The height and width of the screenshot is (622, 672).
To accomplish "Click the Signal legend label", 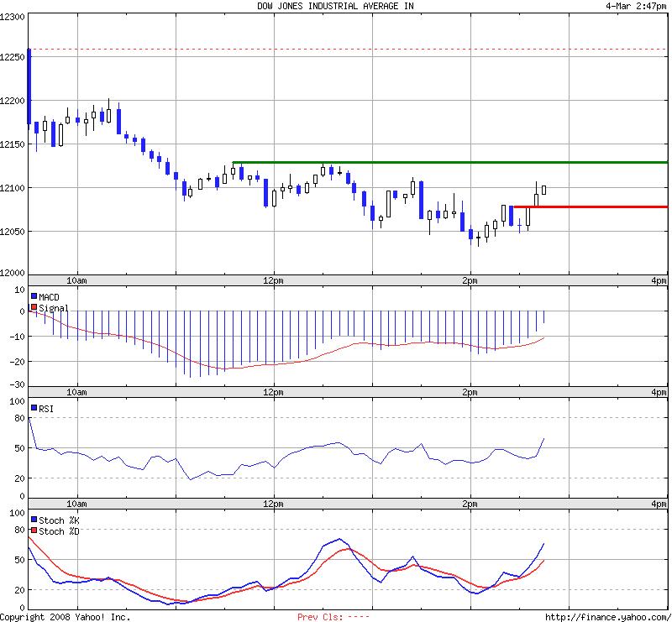I will [x=54, y=308].
